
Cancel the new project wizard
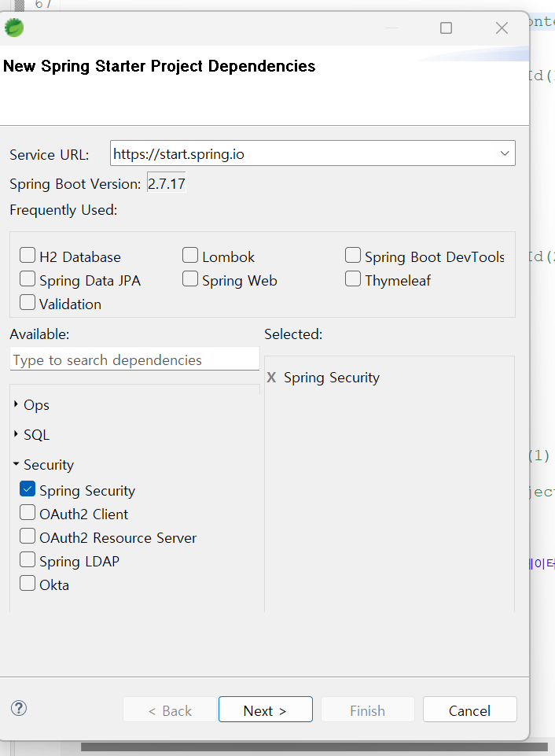click(470, 710)
